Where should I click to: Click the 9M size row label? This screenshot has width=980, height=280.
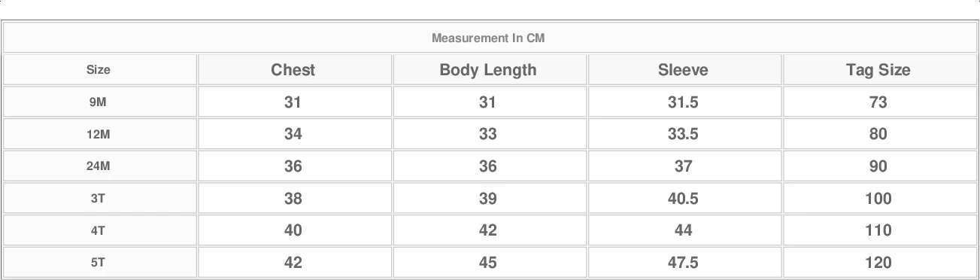pos(99,102)
